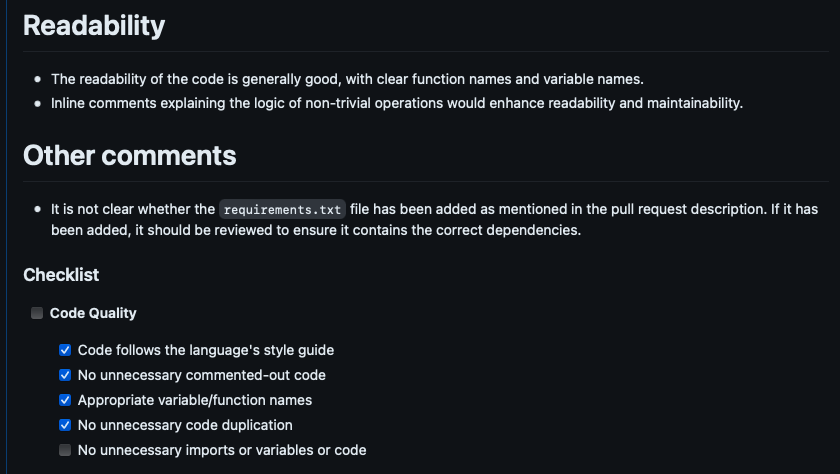The image size is (840, 474).
Task: Uncheck 'Code follows the language's style guide'
Action: point(65,350)
